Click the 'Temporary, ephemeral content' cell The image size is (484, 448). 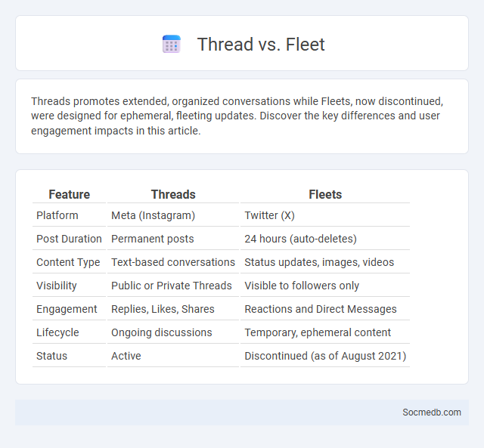click(x=325, y=332)
